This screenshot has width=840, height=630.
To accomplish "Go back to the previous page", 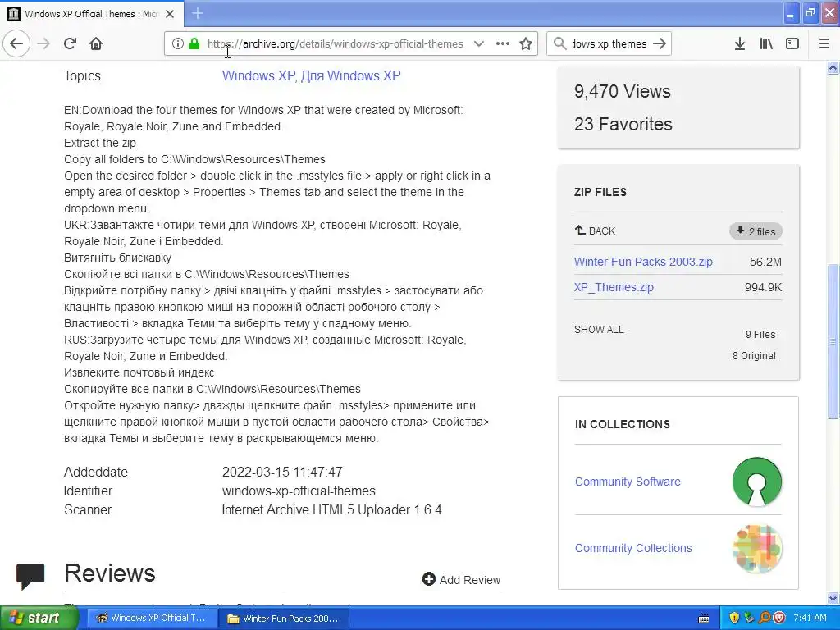I will tap(16, 43).
